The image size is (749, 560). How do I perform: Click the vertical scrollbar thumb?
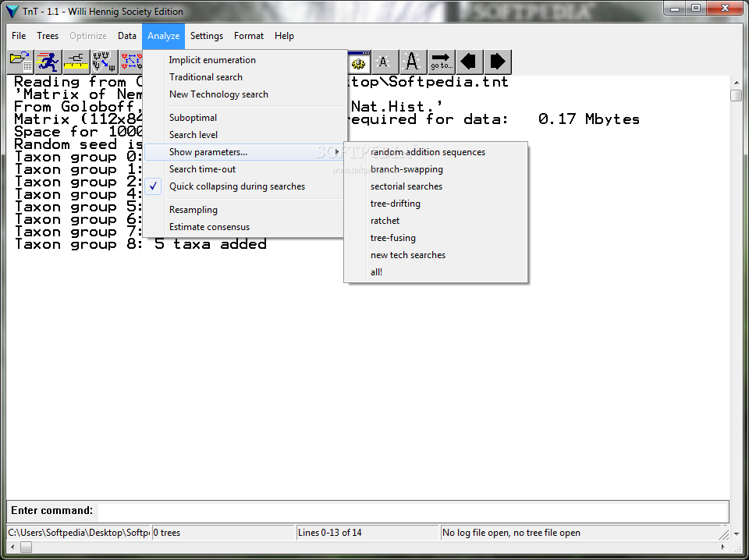pos(736,95)
